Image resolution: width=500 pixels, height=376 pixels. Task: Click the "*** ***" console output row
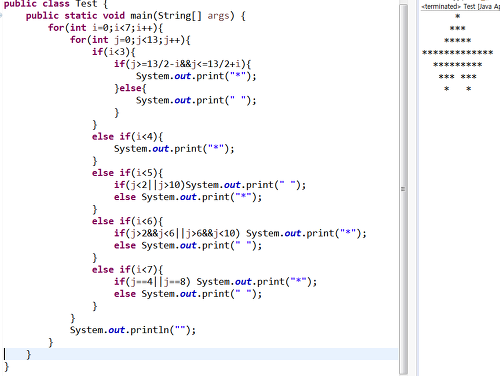coord(458,77)
